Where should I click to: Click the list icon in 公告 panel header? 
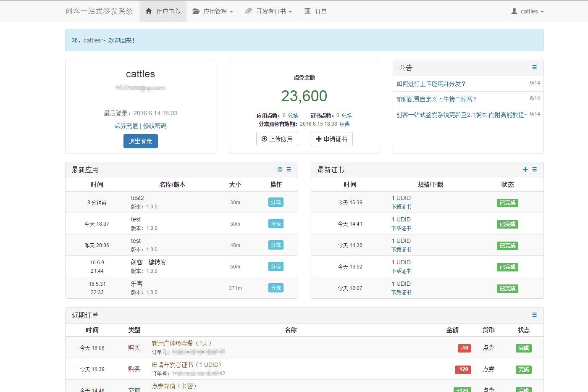click(x=534, y=67)
